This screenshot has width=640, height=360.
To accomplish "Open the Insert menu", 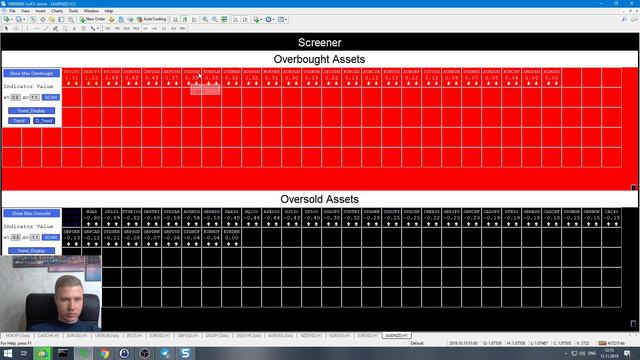I will [40, 11].
